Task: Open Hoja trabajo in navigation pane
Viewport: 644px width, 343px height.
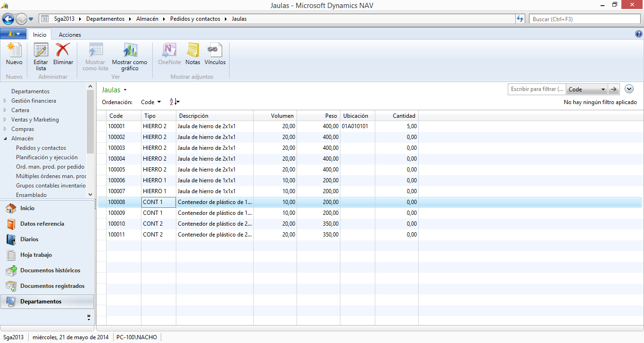Action: 47,255
